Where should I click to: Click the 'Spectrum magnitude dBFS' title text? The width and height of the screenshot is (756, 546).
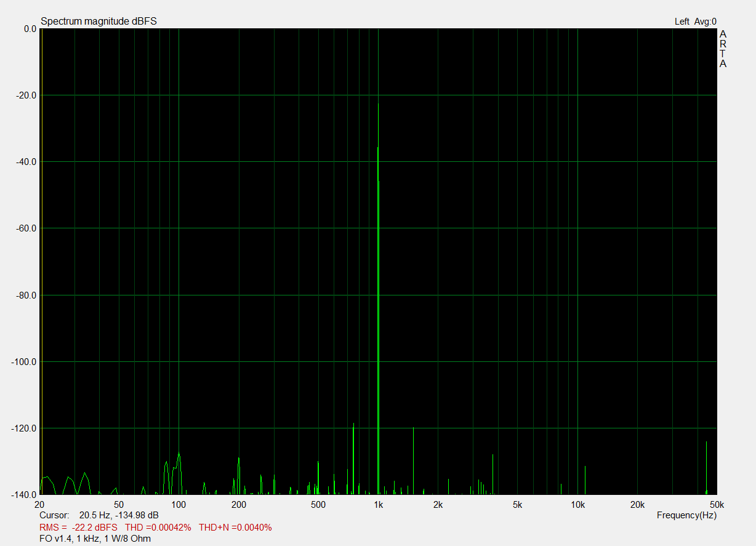coord(99,21)
